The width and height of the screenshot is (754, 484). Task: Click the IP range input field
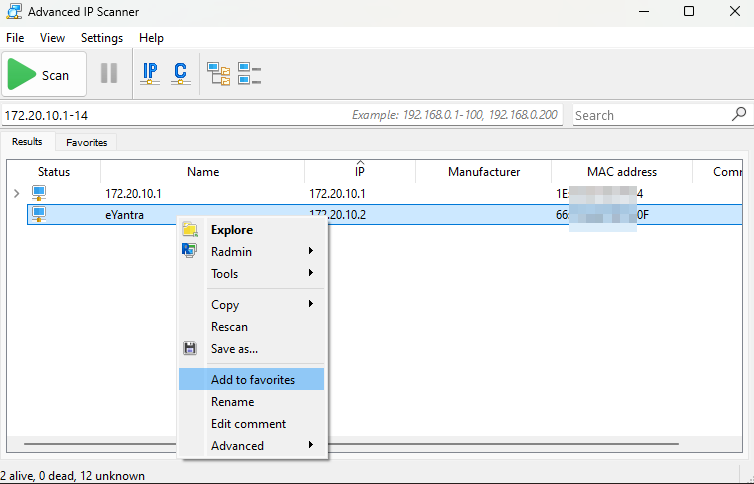click(x=282, y=115)
